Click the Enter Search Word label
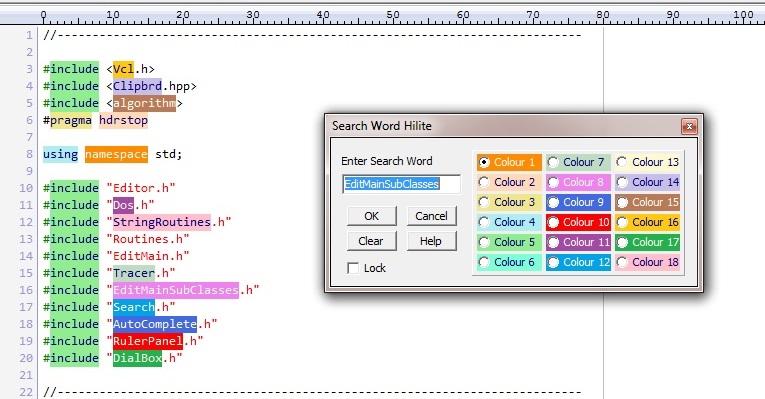This screenshot has width=765, height=399. coord(387,161)
